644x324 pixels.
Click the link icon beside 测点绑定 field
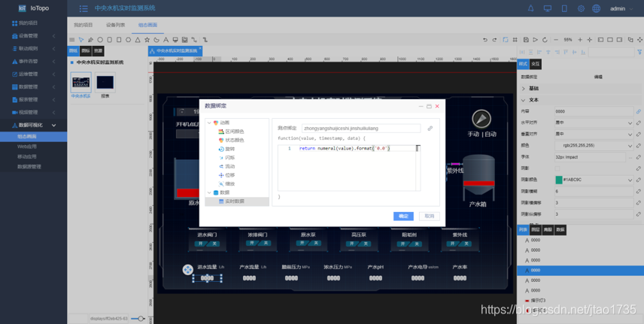click(x=430, y=129)
